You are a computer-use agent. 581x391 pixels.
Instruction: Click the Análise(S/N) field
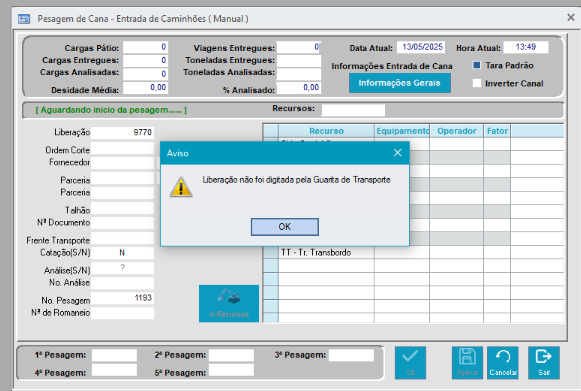click(x=122, y=268)
